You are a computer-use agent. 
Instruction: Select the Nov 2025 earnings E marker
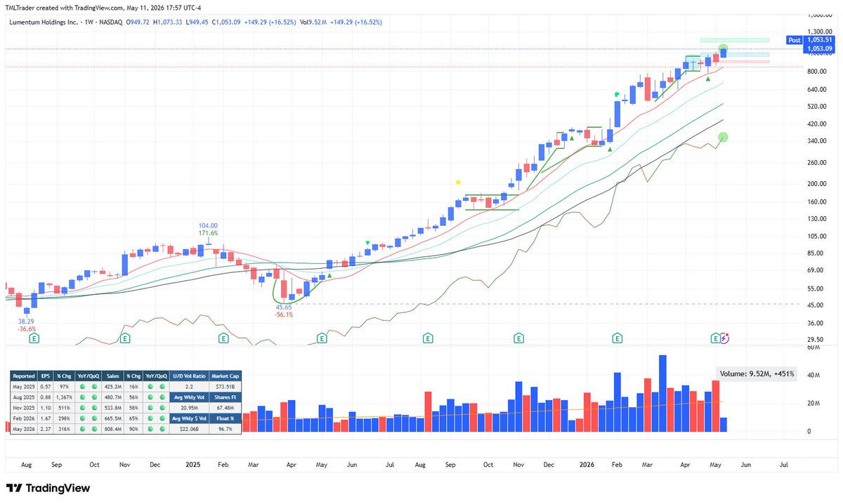(x=518, y=338)
